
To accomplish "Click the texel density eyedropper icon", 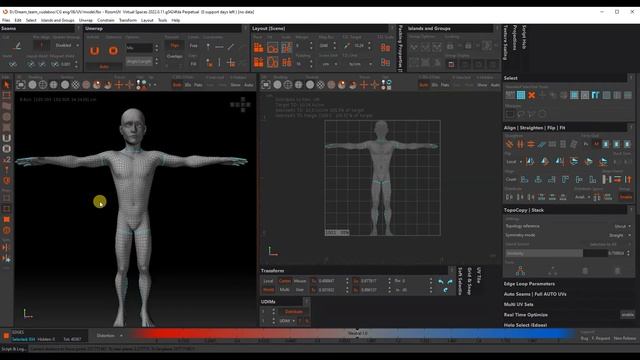I will [x=347, y=46].
